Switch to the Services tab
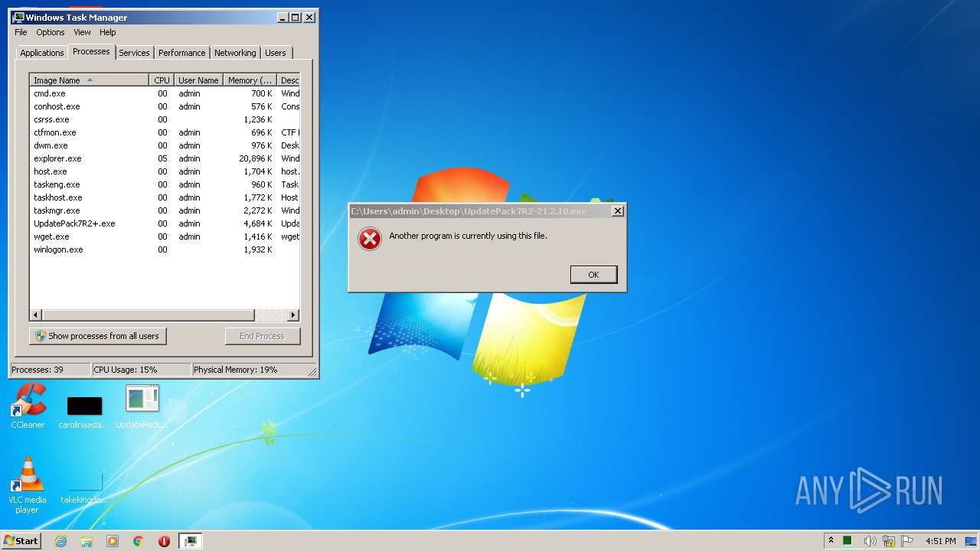 pyautogui.click(x=134, y=53)
